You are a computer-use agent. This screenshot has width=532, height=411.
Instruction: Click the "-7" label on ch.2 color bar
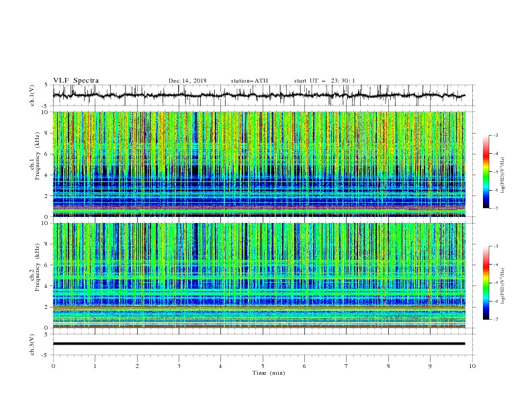(495, 319)
